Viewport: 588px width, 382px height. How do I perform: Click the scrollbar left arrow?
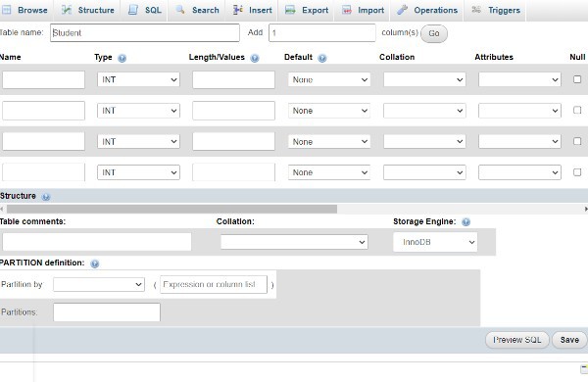(2, 209)
